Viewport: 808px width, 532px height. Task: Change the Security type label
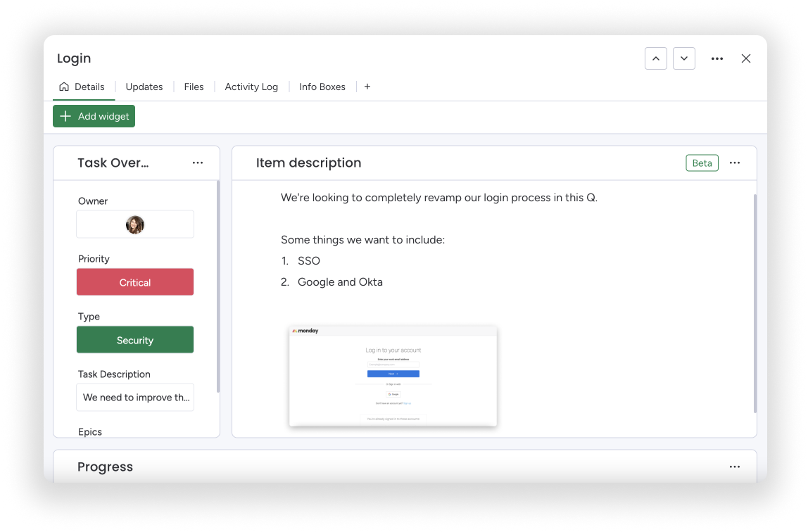coord(135,340)
